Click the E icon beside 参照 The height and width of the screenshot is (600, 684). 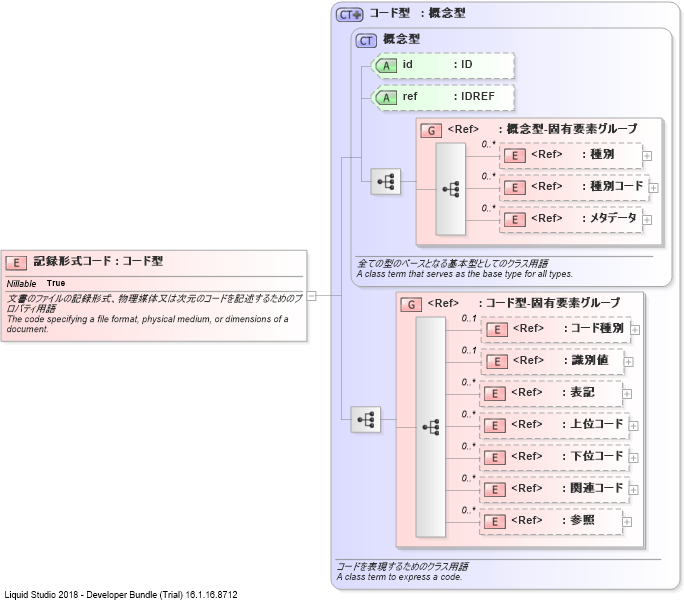(x=495, y=522)
